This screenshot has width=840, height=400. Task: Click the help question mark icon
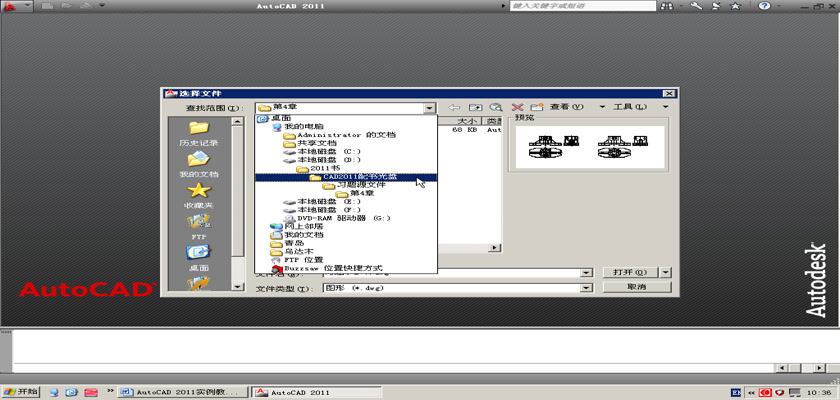click(x=765, y=6)
